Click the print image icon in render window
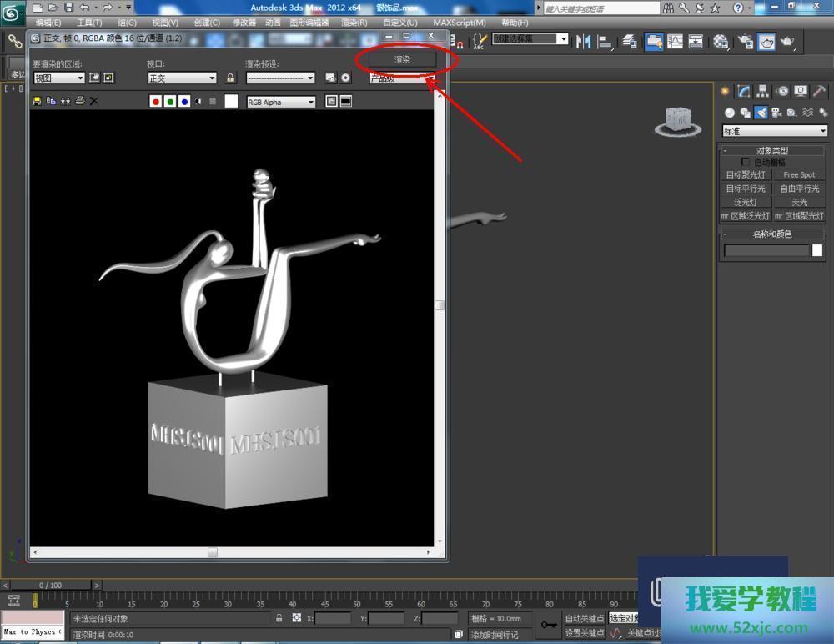Image resolution: width=834 pixels, height=644 pixels. [x=79, y=101]
